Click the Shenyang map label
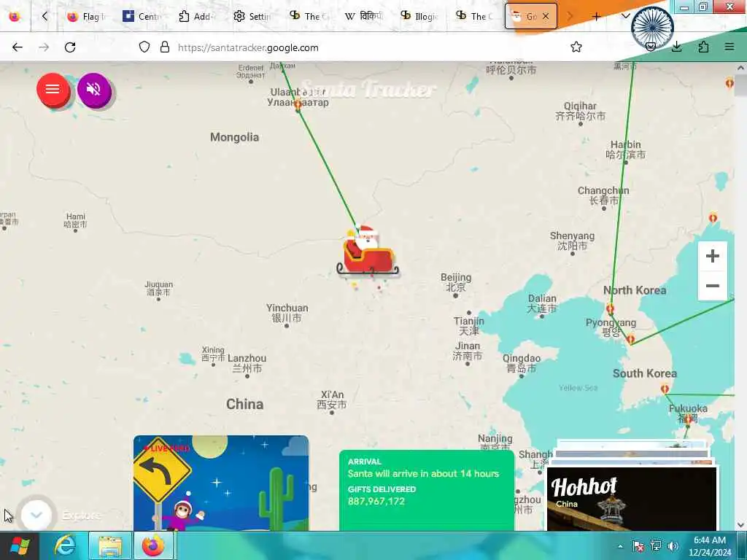 click(572, 241)
